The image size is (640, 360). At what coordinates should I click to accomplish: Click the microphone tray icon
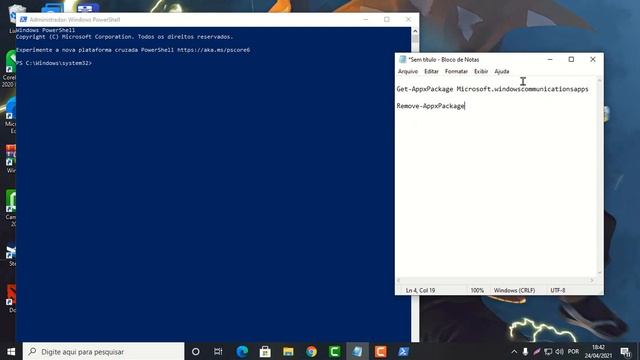tap(525, 351)
